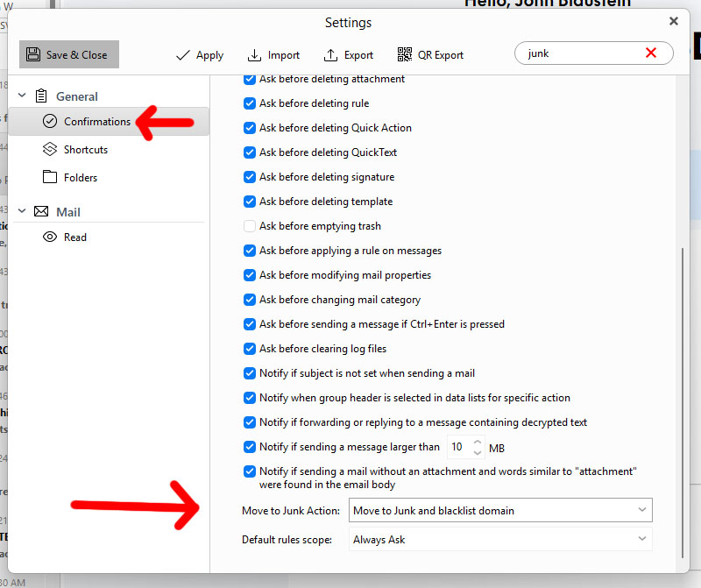Click the Export upload icon

[330, 55]
